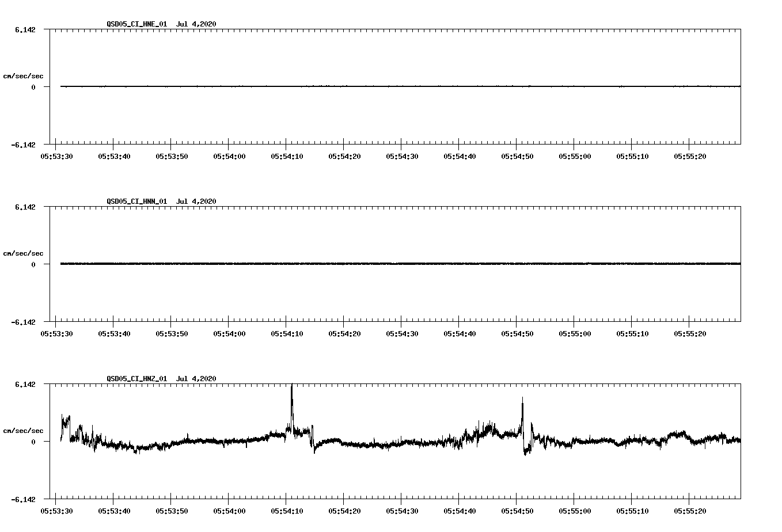Click the Jul 4,2020 date on HNZ title
Image resolution: width=782 pixels, height=532 pixels.
[x=196, y=378]
